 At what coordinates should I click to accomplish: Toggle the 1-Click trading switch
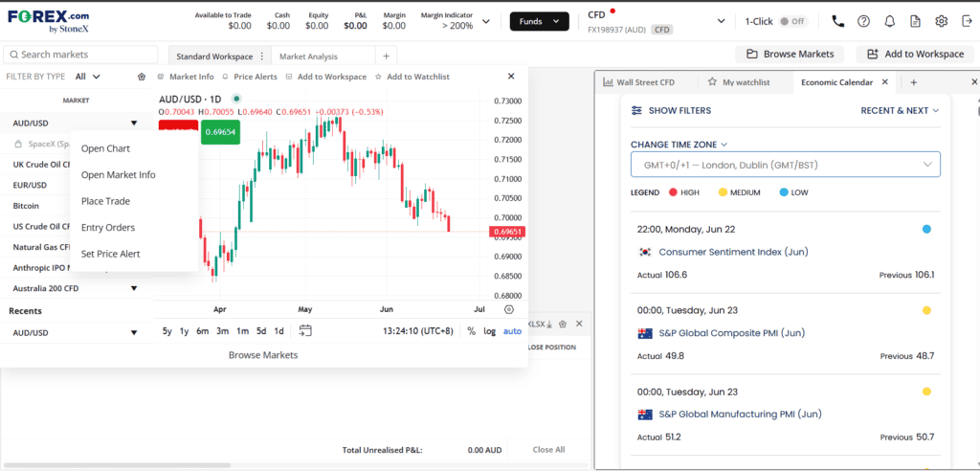[x=793, y=21]
